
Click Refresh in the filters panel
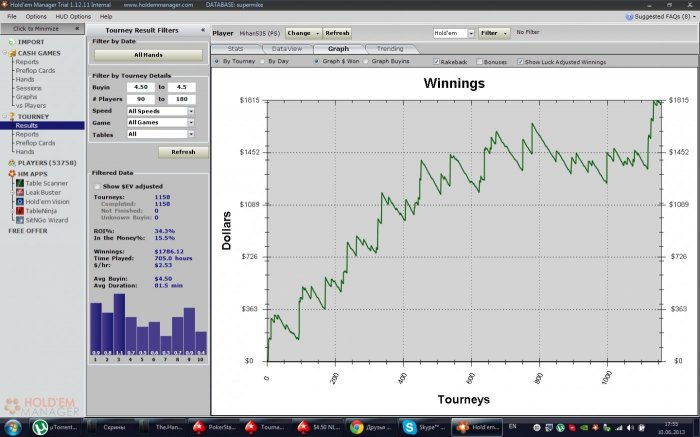[x=183, y=152]
